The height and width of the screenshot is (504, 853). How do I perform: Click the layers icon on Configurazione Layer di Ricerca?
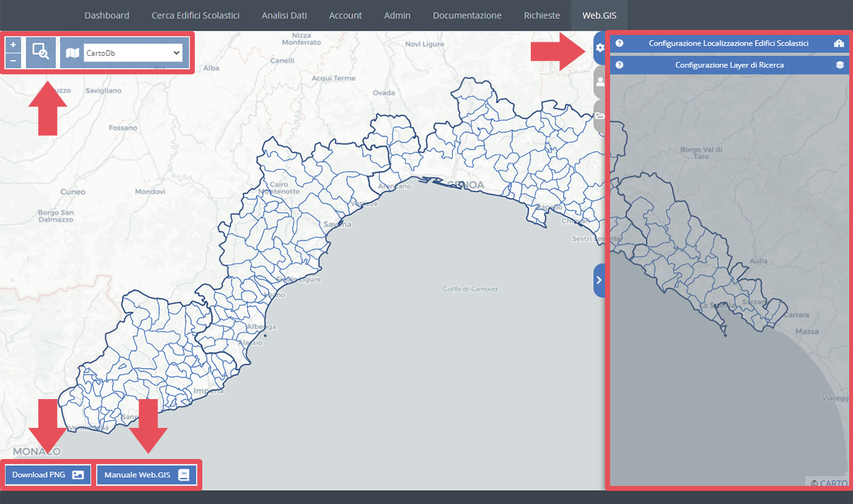(840, 64)
